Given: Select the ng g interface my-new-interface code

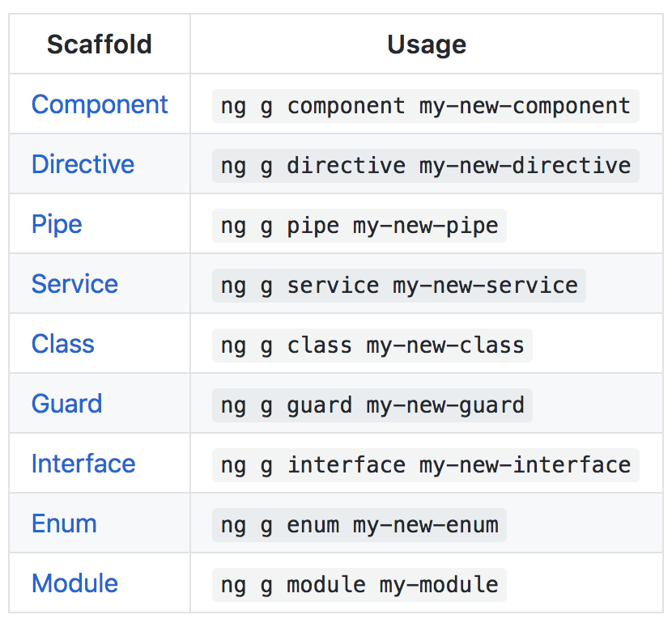Looking at the screenshot, I should 426,465.
